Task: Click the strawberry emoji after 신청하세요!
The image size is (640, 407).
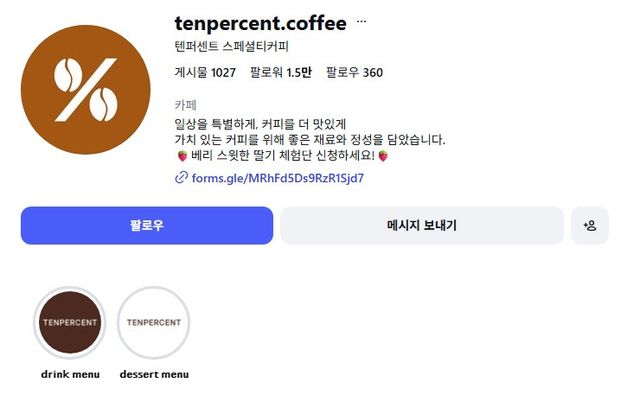Action: 382,156
